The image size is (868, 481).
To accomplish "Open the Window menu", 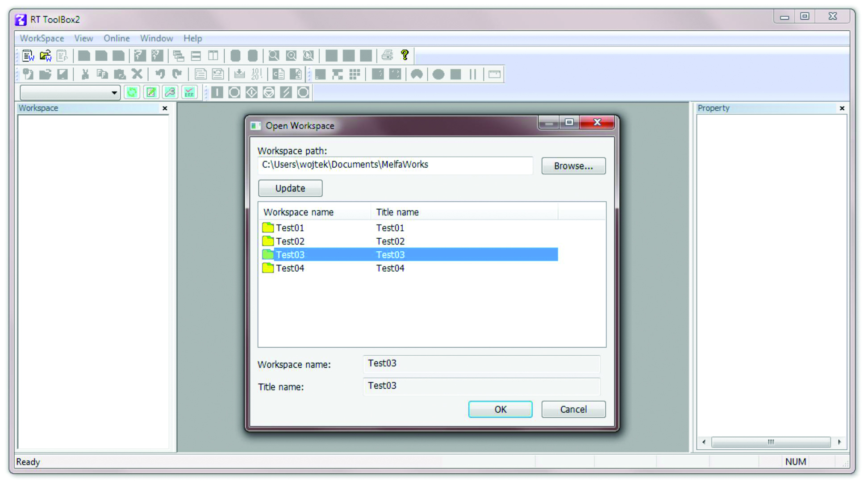I will [x=156, y=38].
